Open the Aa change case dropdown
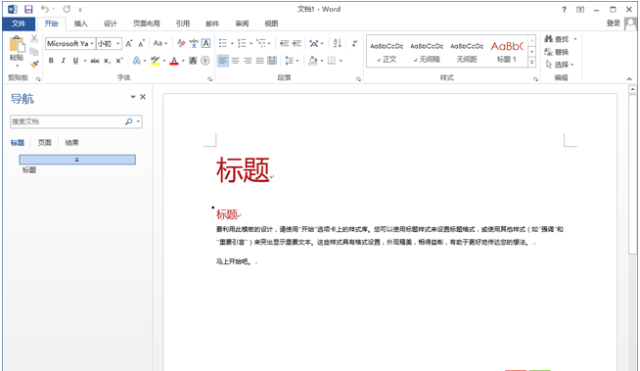This screenshot has width=640, height=371. [x=160, y=43]
